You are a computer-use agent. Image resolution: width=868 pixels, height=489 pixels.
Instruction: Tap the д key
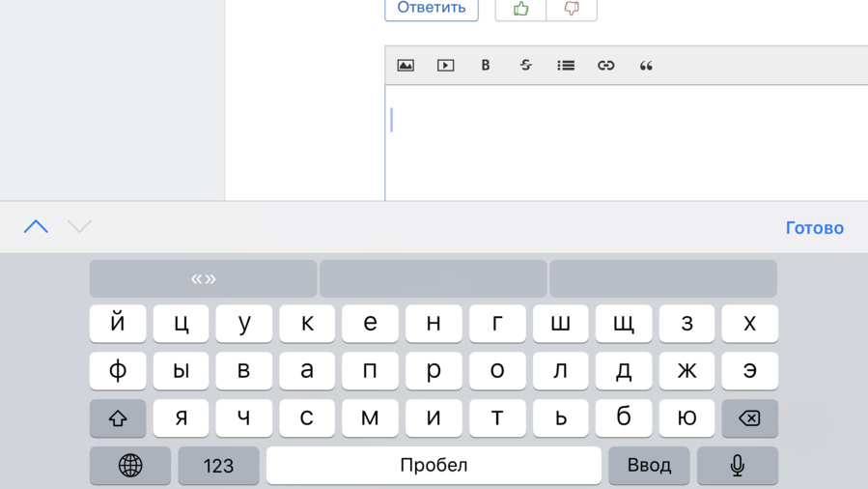click(x=624, y=370)
